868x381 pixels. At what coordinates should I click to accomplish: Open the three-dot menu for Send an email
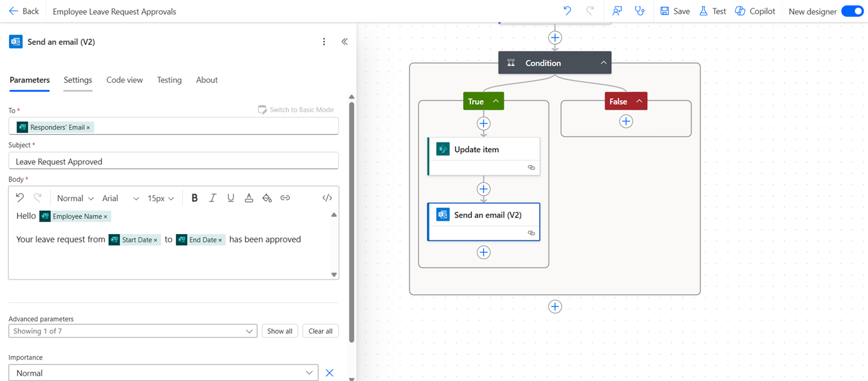(324, 42)
